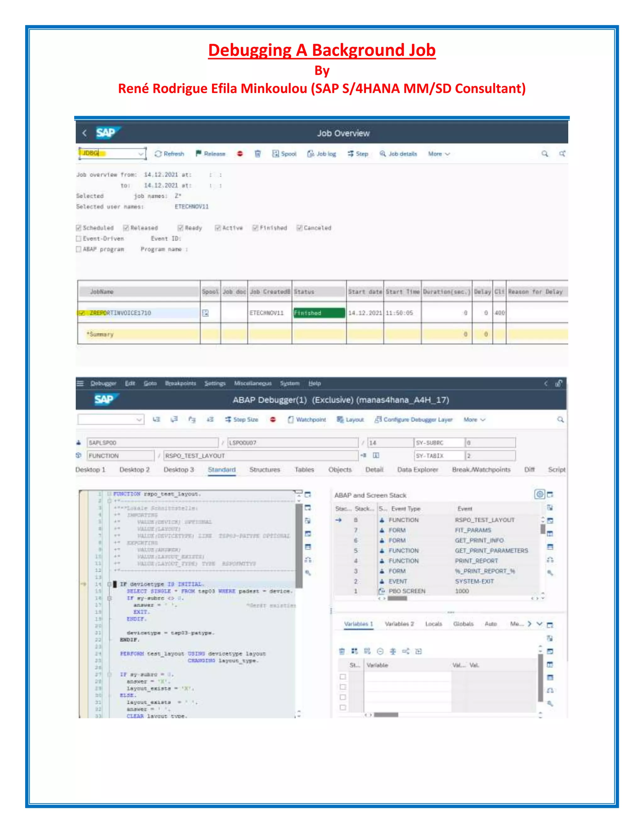
Task: Click the Step Over (execute) debugger icon
Action: pyautogui.click(x=174, y=420)
